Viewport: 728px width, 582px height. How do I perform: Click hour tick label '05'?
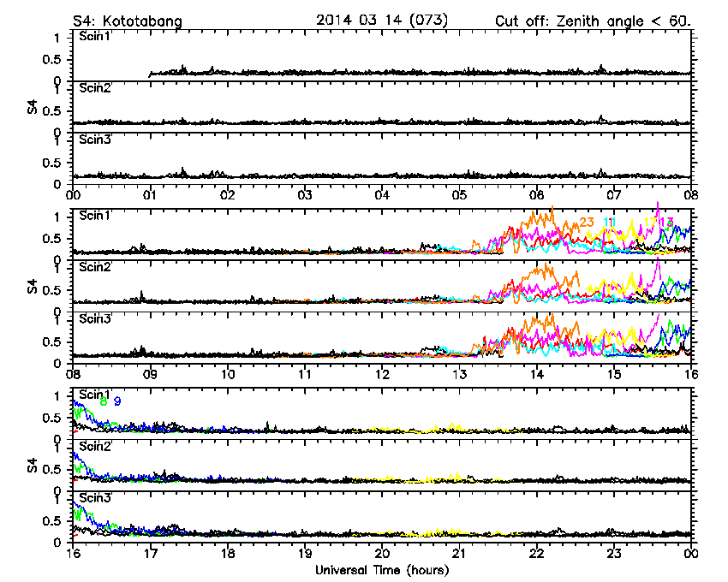click(x=459, y=195)
